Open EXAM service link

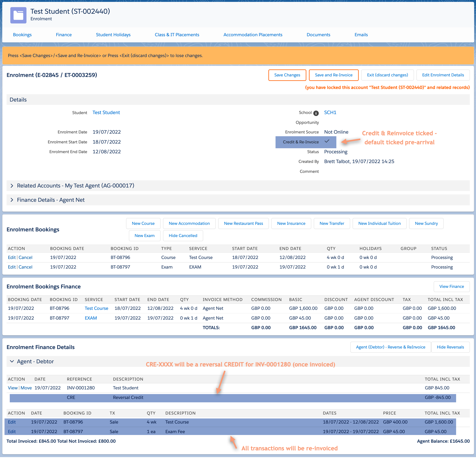coord(91,318)
